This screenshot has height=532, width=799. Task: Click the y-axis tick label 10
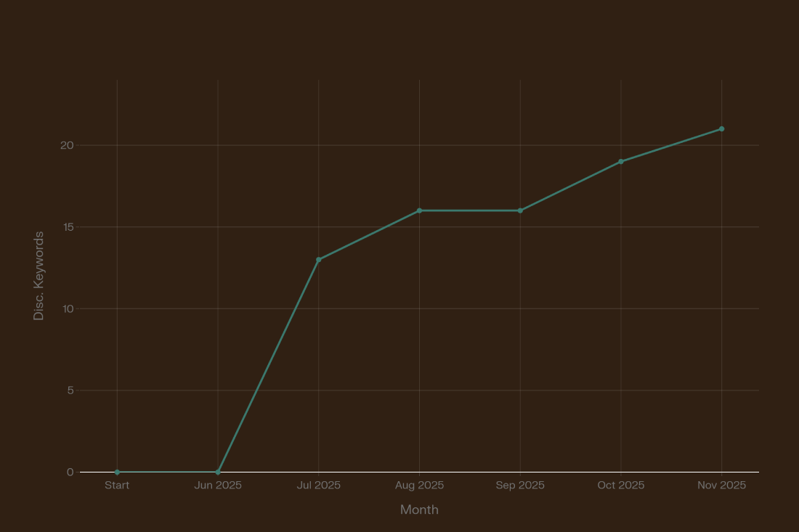(x=67, y=309)
